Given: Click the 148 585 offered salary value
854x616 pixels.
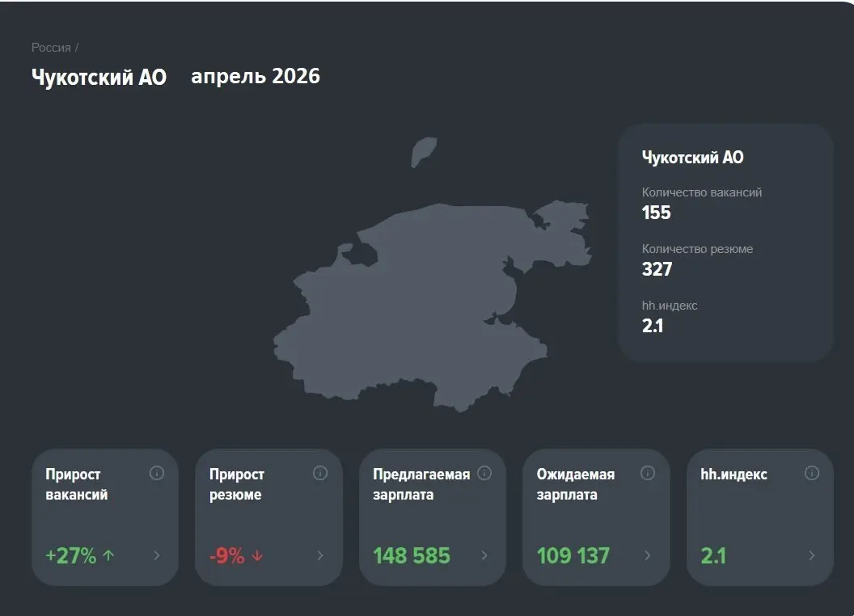Looking at the screenshot, I should click(412, 555).
